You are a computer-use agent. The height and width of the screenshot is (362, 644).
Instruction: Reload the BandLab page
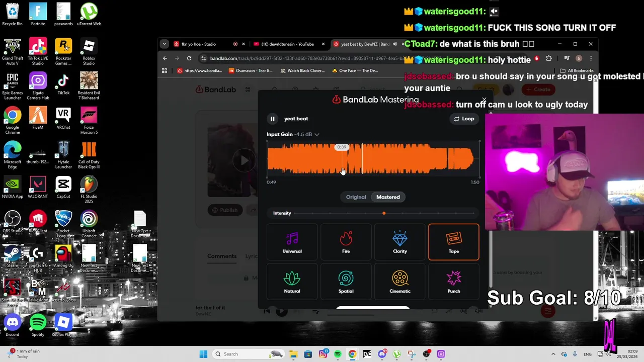point(189,58)
